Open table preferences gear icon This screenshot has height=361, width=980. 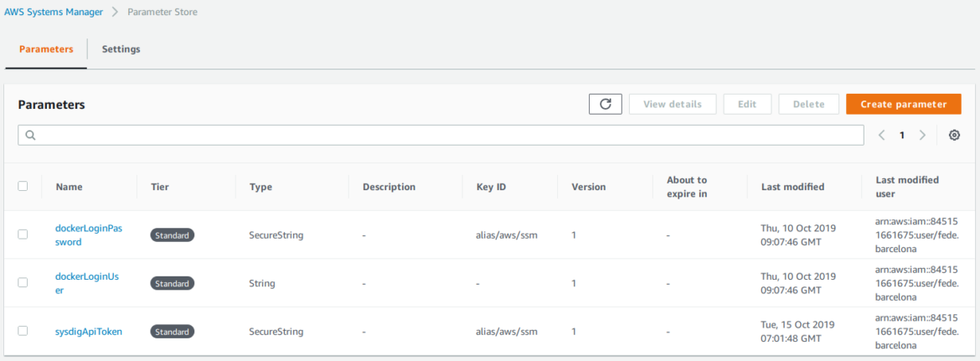(954, 135)
